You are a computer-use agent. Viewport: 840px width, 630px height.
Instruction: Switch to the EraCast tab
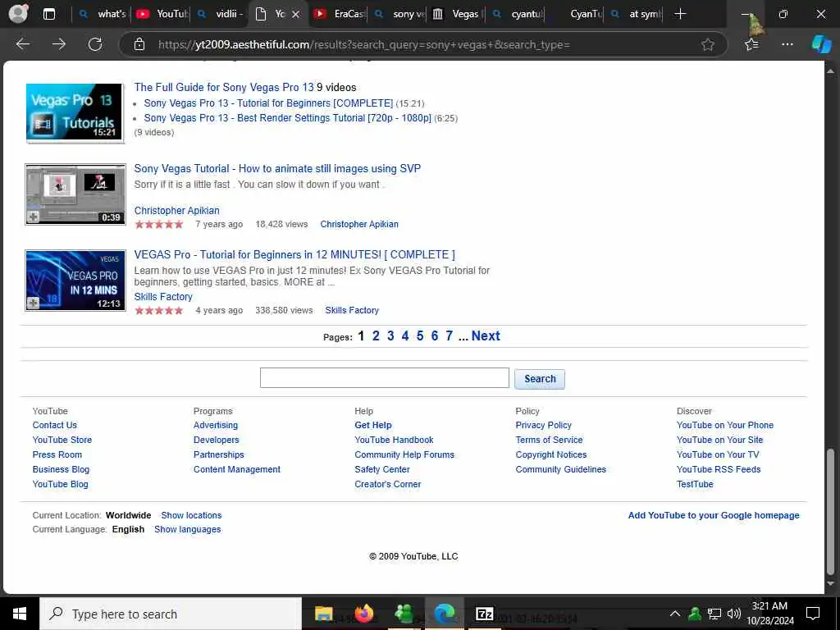[x=339, y=14]
